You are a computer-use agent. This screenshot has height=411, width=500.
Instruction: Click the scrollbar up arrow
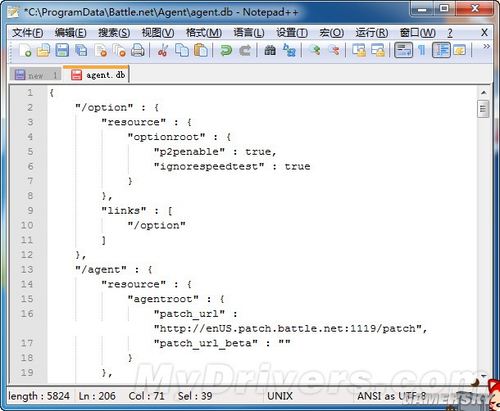[483, 93]
